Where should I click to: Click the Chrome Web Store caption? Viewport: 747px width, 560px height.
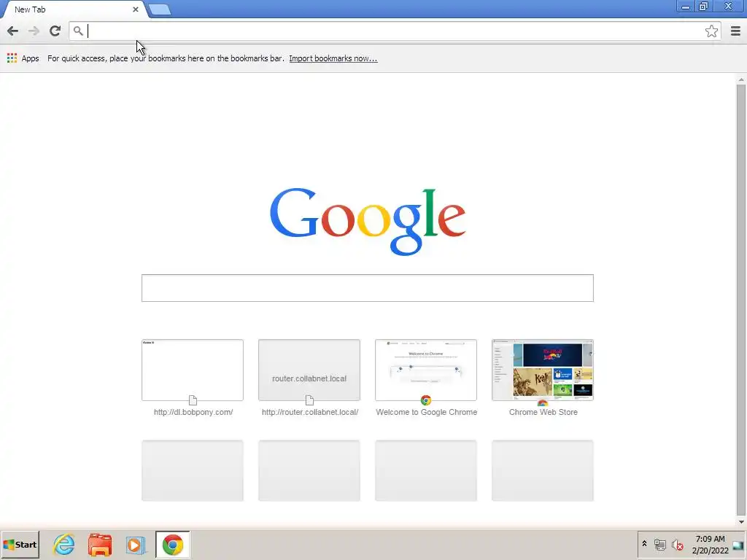543,413
